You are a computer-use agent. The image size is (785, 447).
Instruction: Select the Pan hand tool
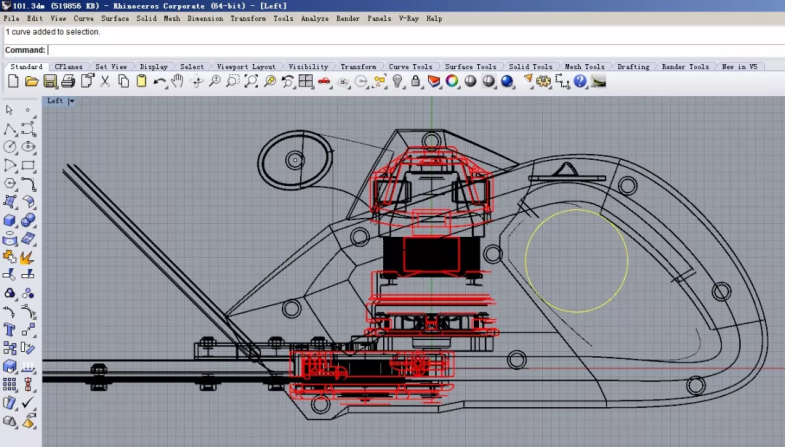(177, 81)
